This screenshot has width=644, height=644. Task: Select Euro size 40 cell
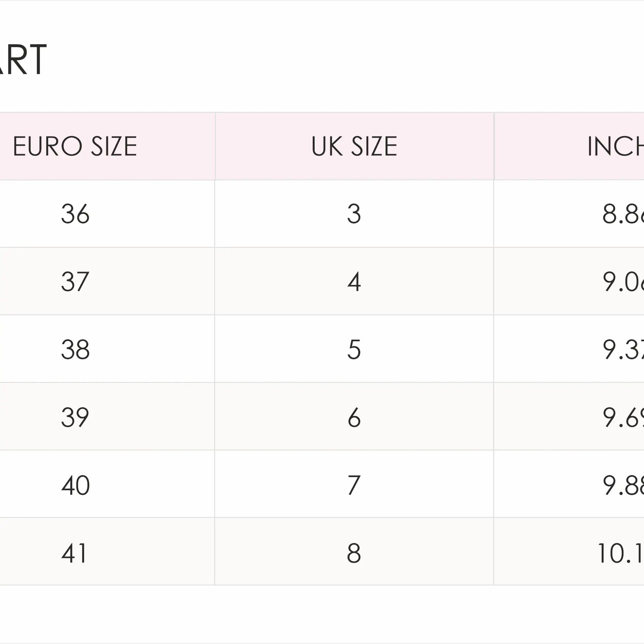[x=107, y=484]
